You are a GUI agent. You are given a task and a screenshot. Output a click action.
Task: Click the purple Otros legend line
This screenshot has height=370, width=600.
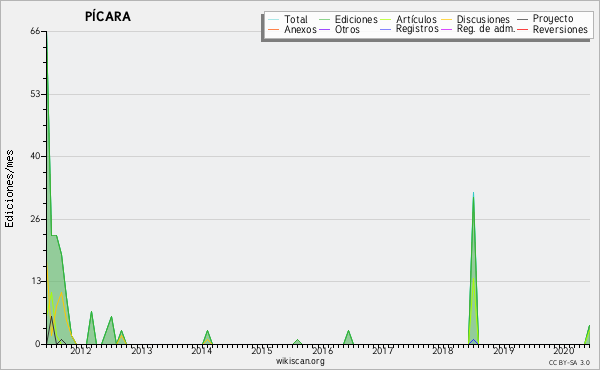[324, 29]
